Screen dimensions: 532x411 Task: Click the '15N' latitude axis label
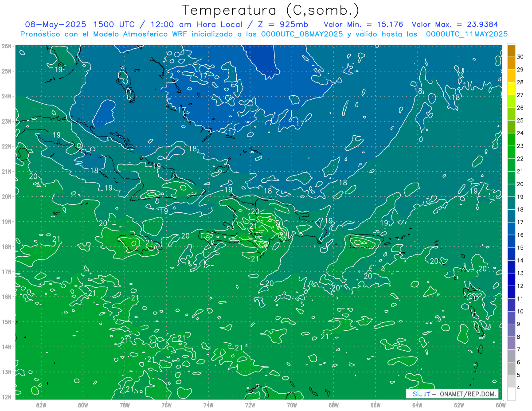7,321
